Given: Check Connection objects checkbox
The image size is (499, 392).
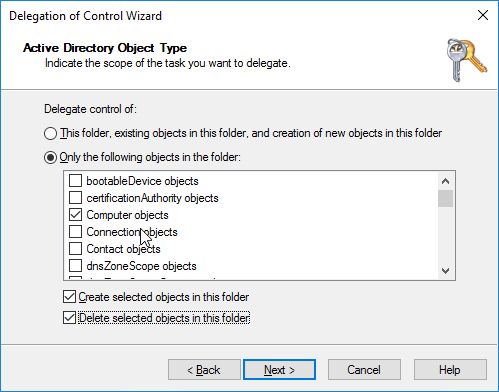Looking at the screenshot, I should (x=75, y=232).
